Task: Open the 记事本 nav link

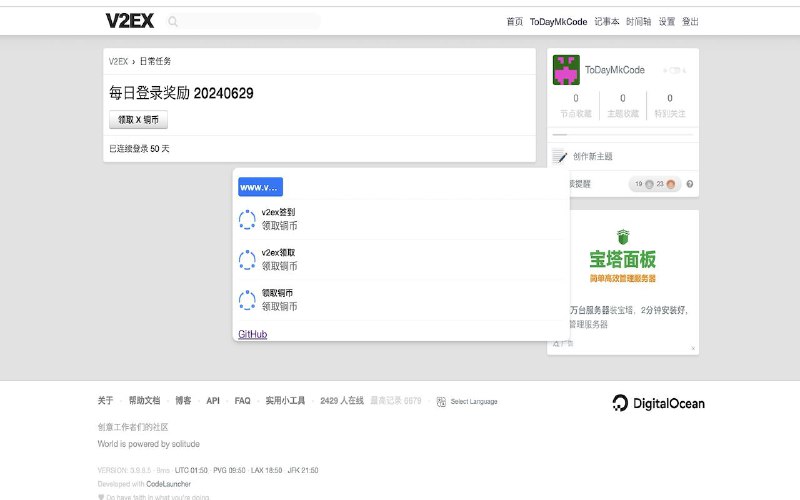Action: click(x=607, y=21)
